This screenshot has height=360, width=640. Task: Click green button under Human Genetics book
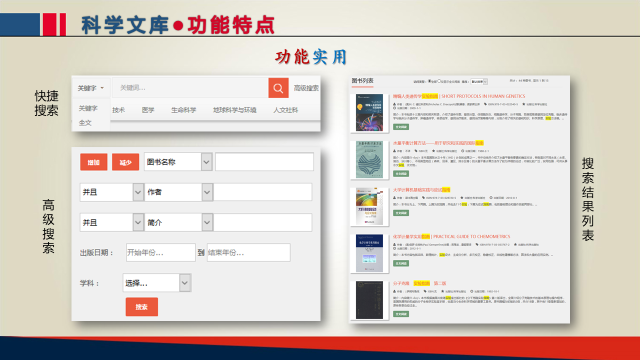point(401,127)
